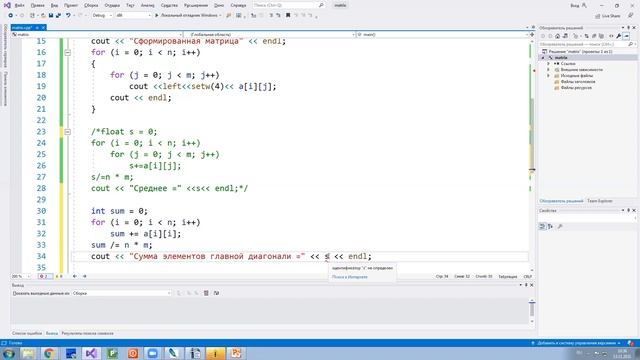The image size is (640, 360).
Task: Click Show All Files in Solution Explorer
Action: [601, 36]
